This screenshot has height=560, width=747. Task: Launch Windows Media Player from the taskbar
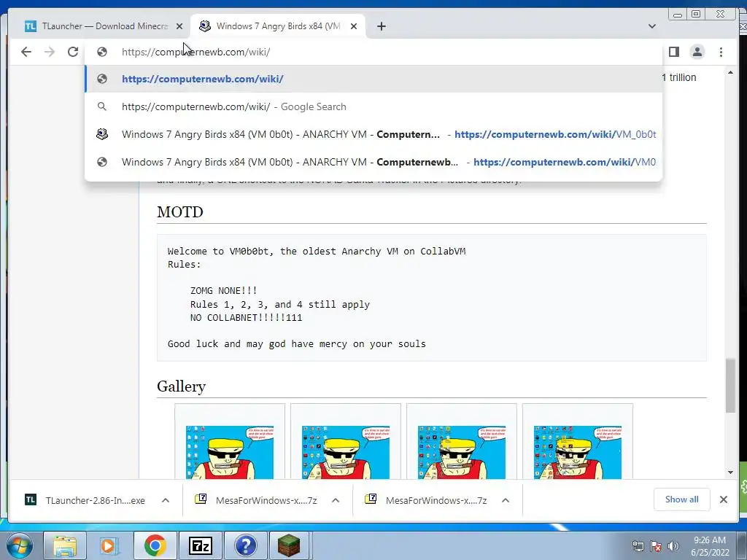pos(109,545)
